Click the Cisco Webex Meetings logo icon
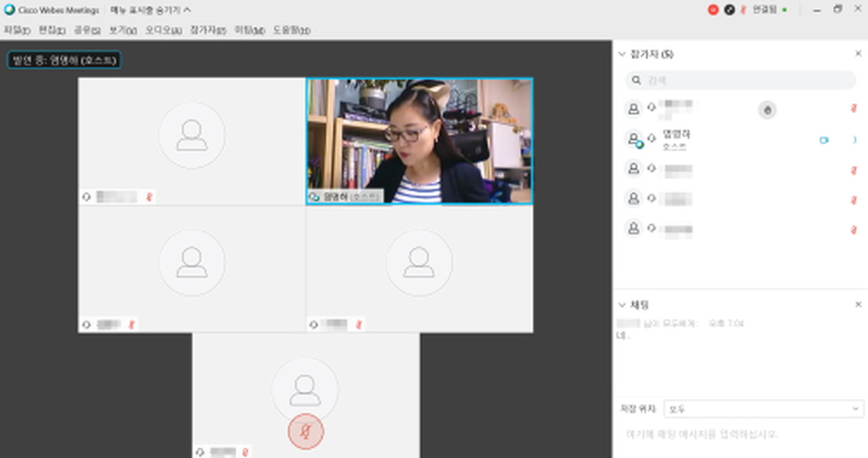868x458 pixels. tap(10, 10)
